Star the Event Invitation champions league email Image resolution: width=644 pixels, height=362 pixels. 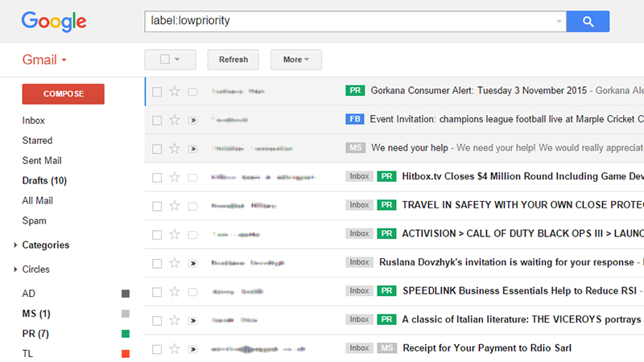point(175,120)
